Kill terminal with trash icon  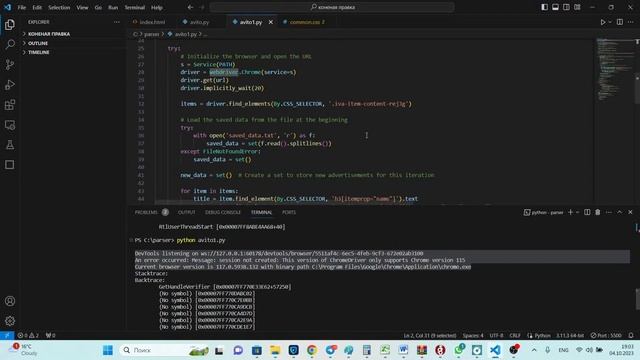[598, 212]
